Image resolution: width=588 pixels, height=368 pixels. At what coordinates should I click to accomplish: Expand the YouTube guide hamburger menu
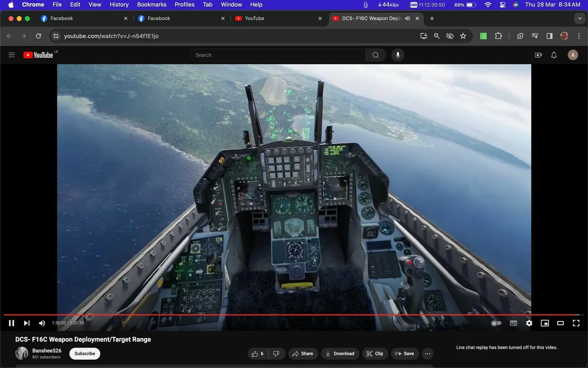[11, 55]
